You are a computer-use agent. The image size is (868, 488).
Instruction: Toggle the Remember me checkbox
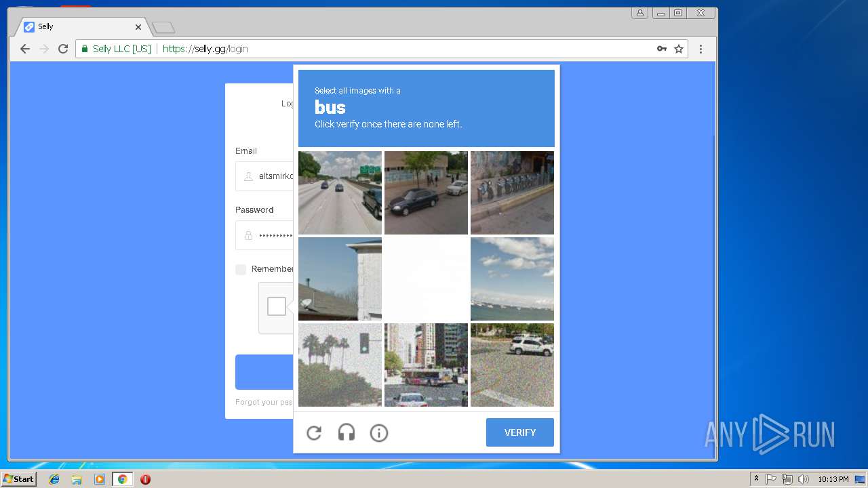tap(241, 269)
